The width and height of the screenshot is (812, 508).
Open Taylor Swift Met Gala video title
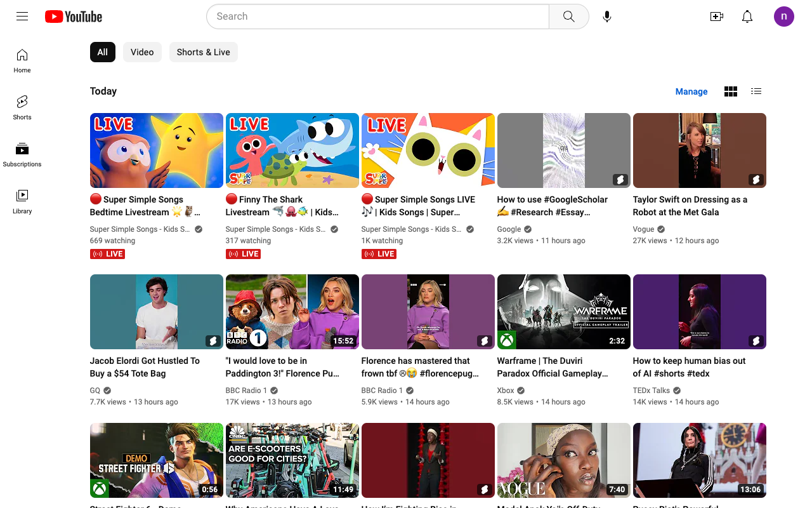tap(690, 206)
